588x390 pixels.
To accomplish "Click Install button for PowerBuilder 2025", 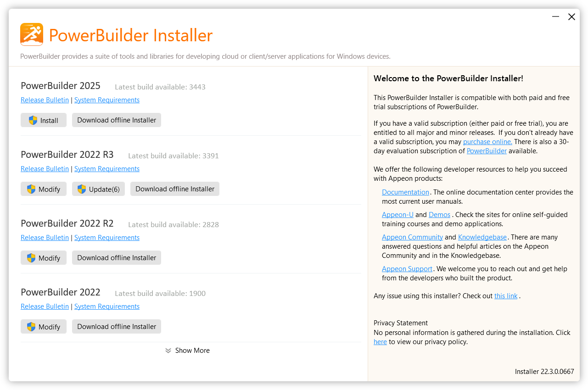I will tap(44, 120).
